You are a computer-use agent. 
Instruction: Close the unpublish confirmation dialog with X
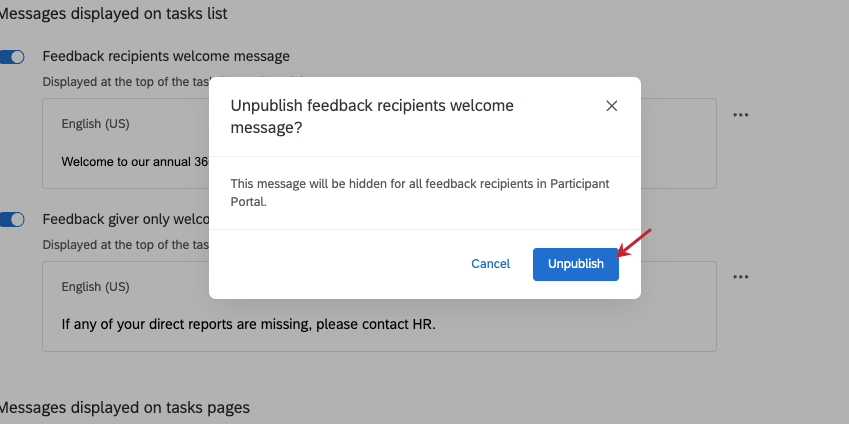612,106
